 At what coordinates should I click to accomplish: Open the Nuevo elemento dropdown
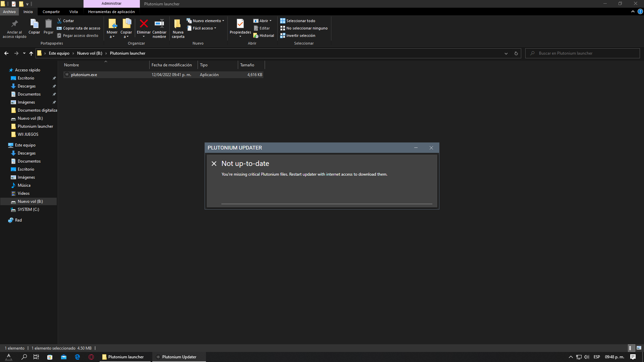point(205,21)
